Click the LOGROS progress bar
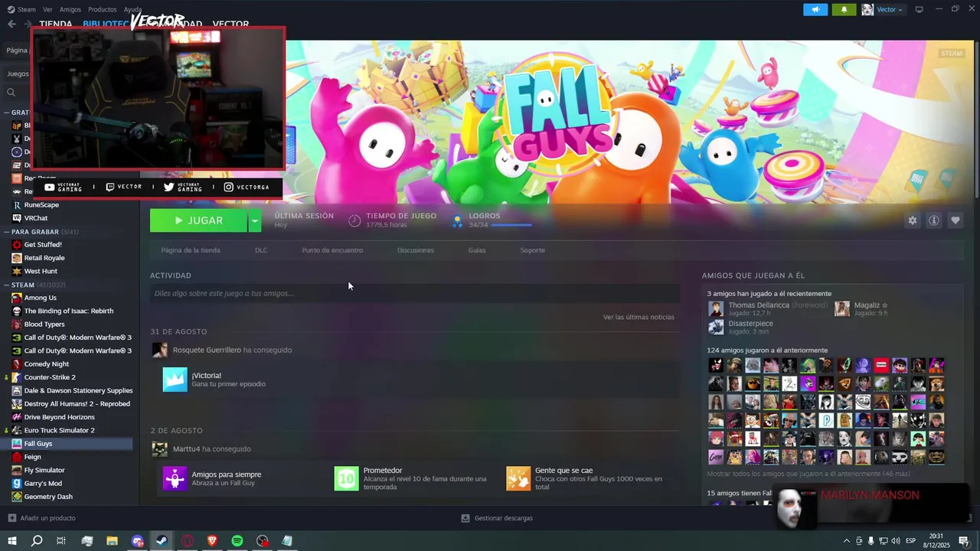980x551 pixels. pos(511,225)
